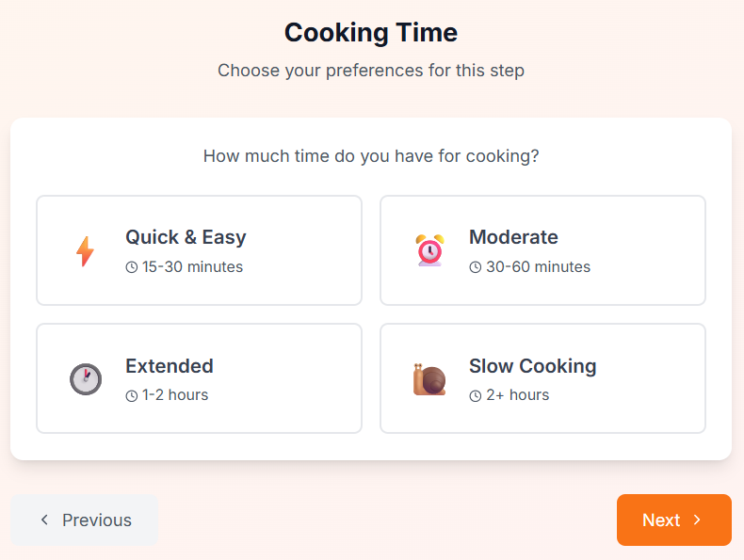Image resolution: width=744 pixels, height=560 pixels.
Task: Click the Quick & Easy title text
Action: click(186, 237)
